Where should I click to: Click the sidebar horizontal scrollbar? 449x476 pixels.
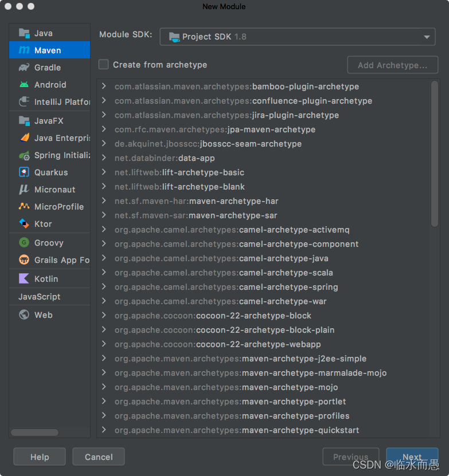pos(34,432)
